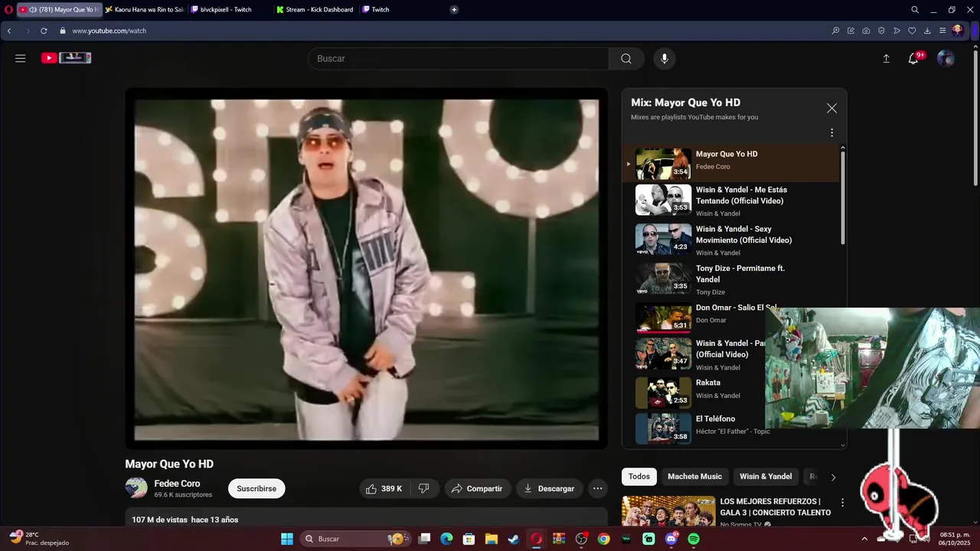Switch to Kaoru Hana wa Rin tab
Image resolution: width=980 pixels, height=551 pixels.
tap(145, 10)
